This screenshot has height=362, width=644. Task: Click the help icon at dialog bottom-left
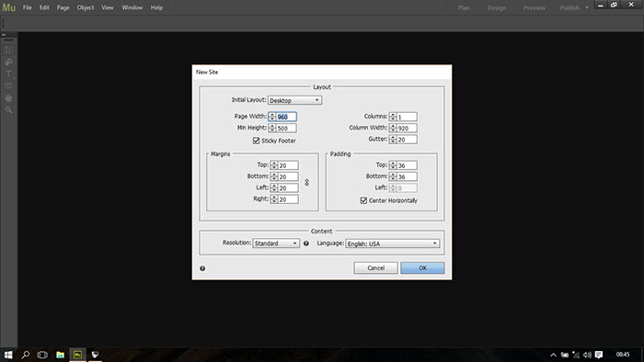(202, 268)
